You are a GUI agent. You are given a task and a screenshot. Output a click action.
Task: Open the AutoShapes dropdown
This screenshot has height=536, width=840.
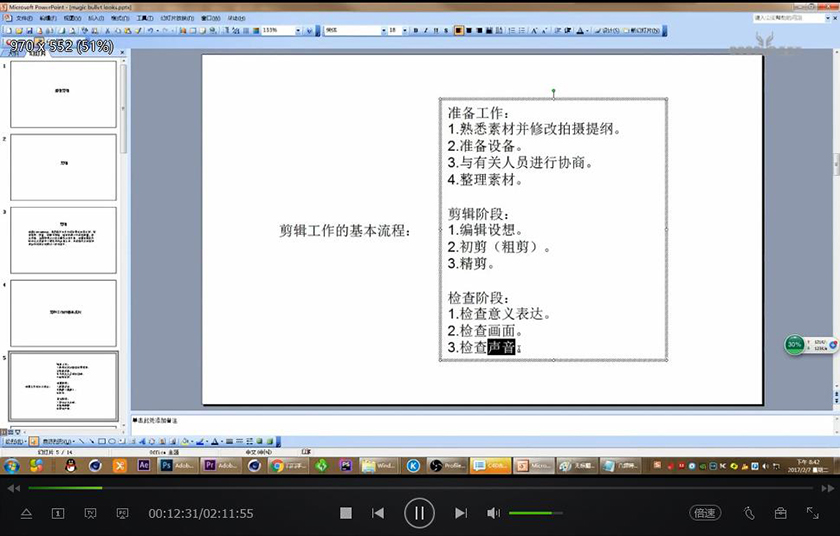pyautogui.click(x=58, y=441)
